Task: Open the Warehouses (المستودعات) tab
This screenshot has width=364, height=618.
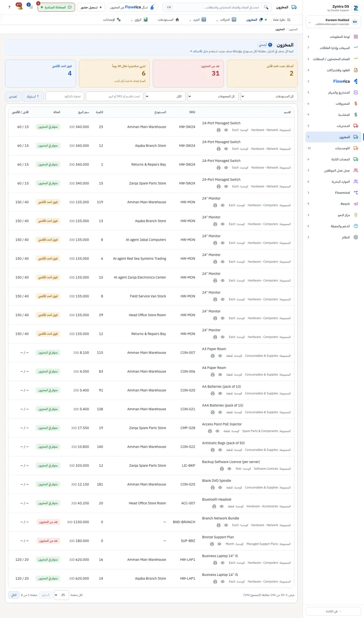Action: coord(168,20)
